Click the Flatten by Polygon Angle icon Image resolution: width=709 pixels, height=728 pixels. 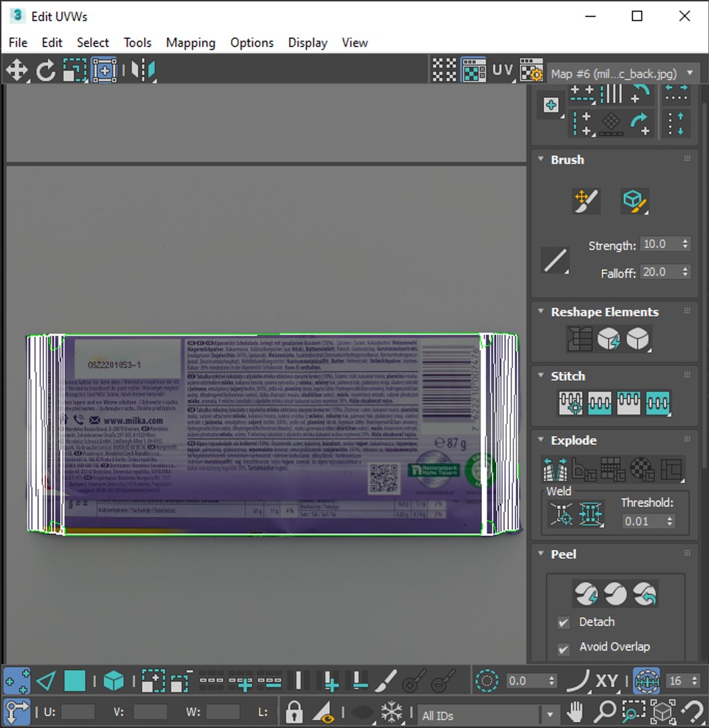click(584, 469)
